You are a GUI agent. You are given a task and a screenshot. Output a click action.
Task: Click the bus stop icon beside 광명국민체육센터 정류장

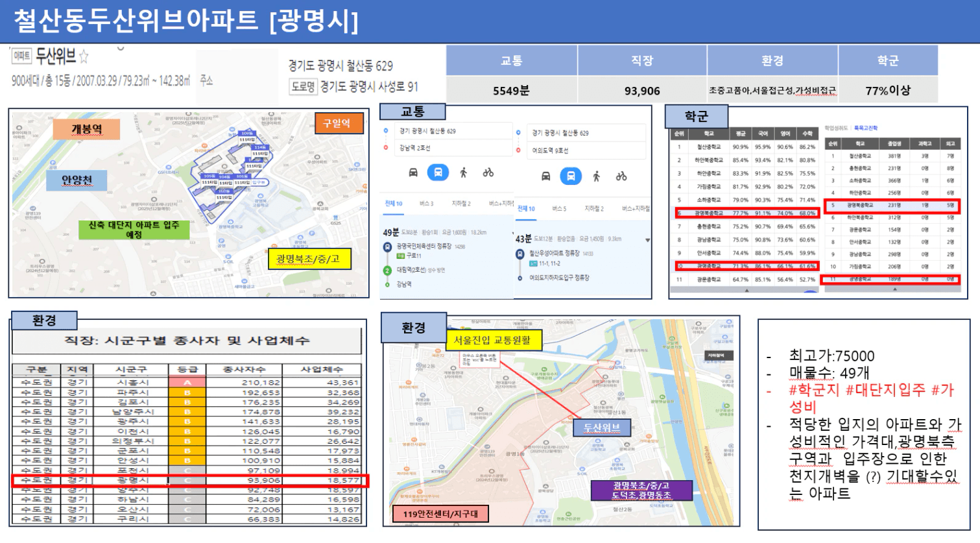tap(387, 247)
